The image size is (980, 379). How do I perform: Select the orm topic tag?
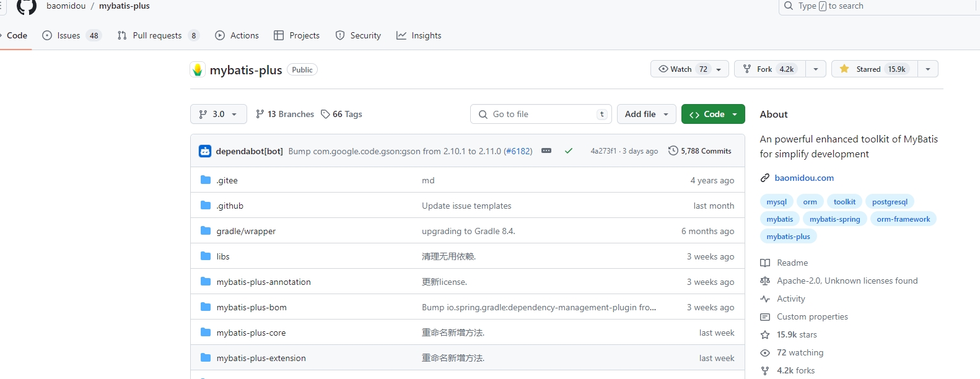coord(810,202)
